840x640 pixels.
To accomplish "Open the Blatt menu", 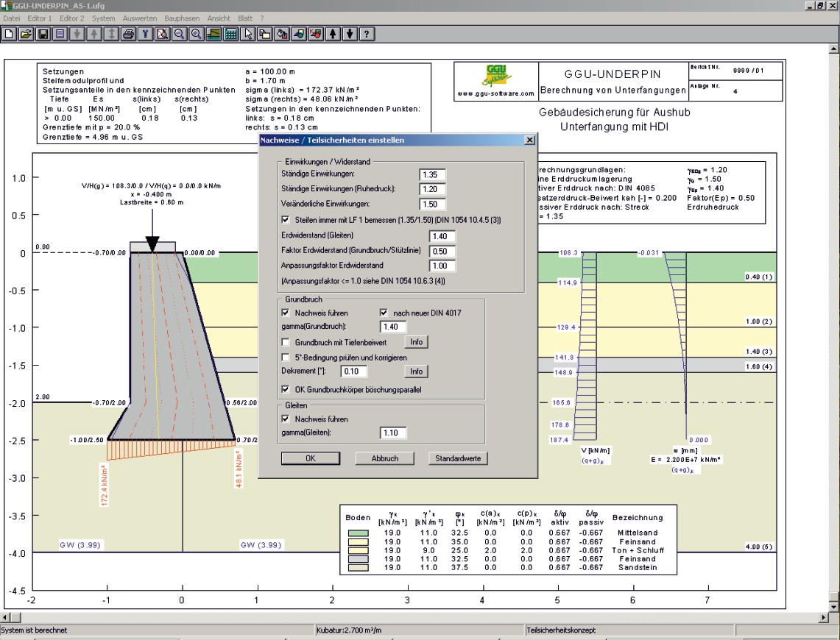I will (245, 18).
